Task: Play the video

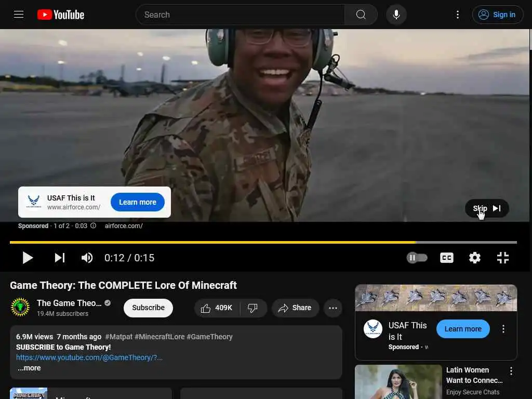Action: click(28, 258)
